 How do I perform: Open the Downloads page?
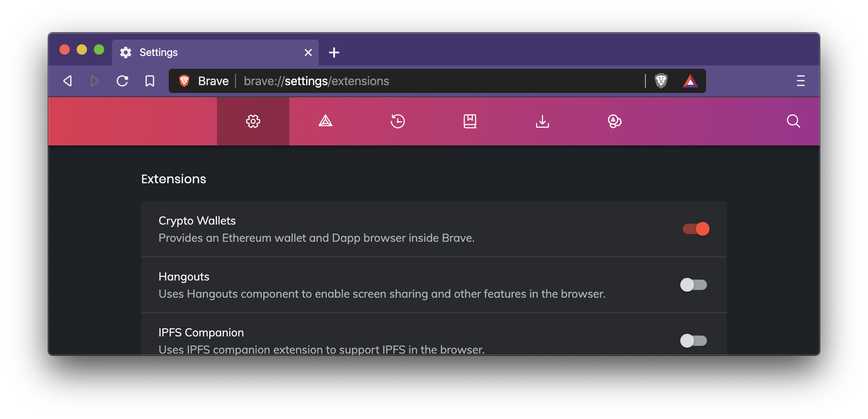(x=542, y=121)
